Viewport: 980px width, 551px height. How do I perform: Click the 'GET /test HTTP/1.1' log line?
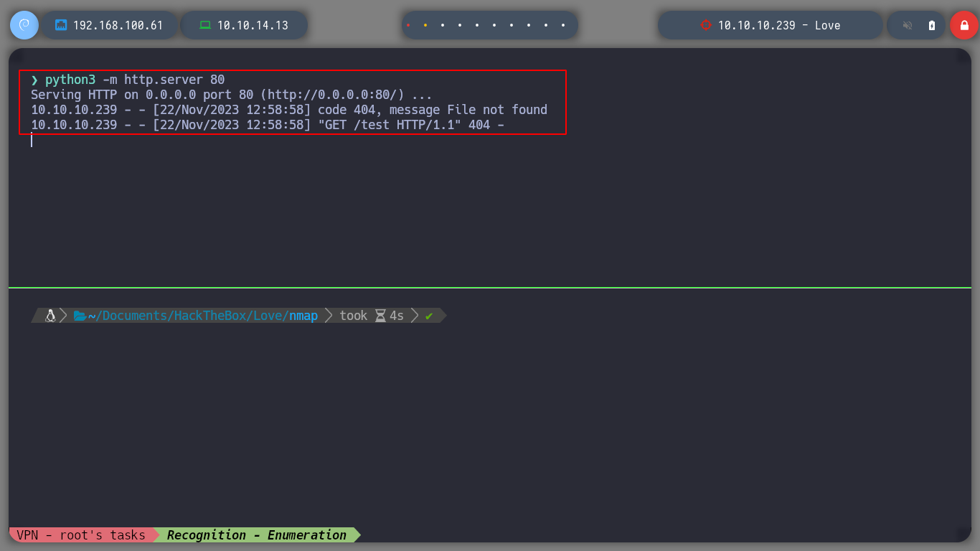tap(268, 125)
